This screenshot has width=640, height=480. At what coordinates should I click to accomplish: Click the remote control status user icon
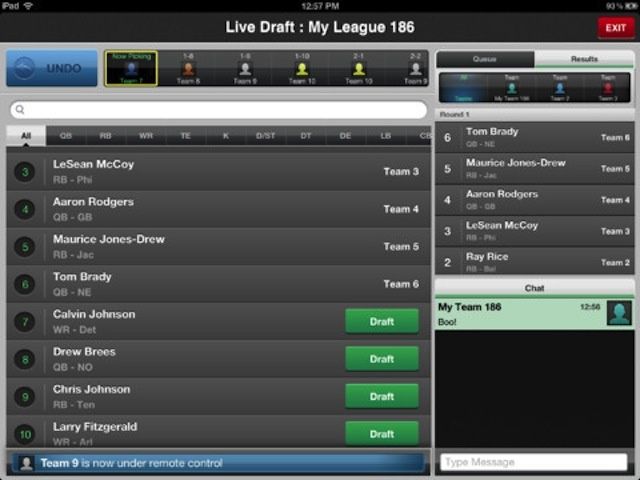[26, 464]
